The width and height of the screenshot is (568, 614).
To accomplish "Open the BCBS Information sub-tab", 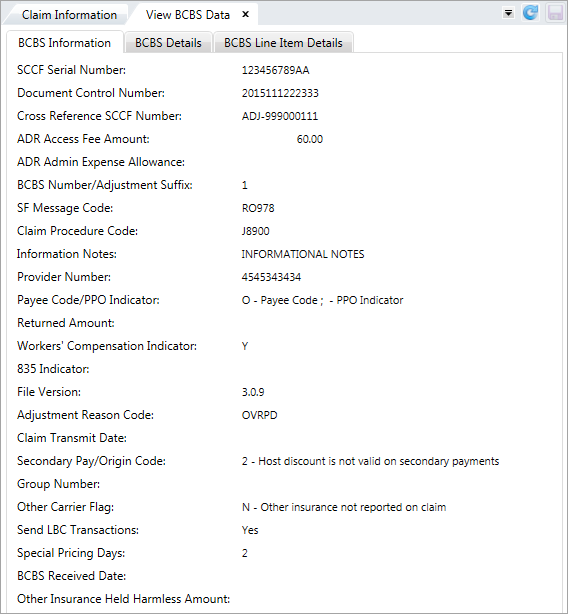I will (x=65, y=43).
